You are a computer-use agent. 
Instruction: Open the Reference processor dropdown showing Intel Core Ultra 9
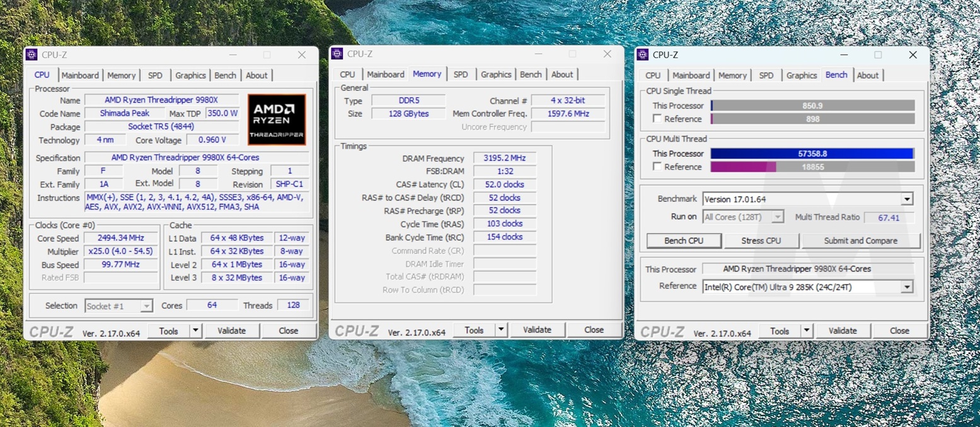click(906, 287)
